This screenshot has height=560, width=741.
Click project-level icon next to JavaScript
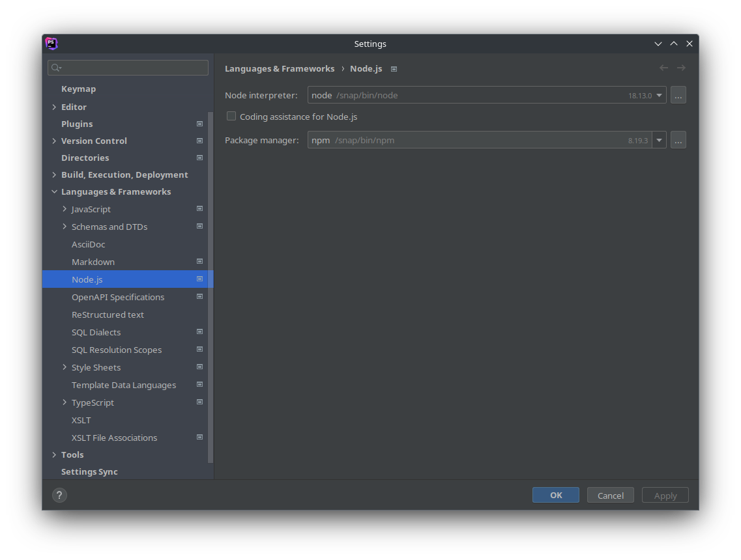(199, 209)
